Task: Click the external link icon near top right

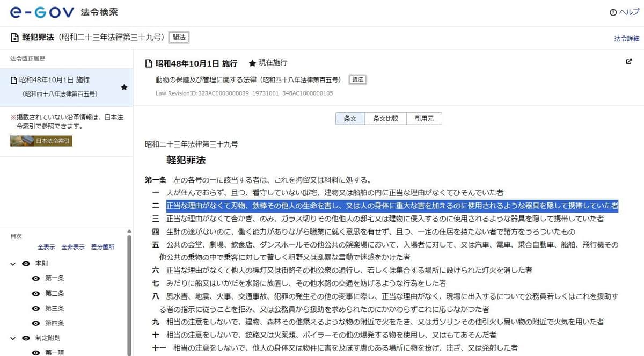Action: click(628, 62)
